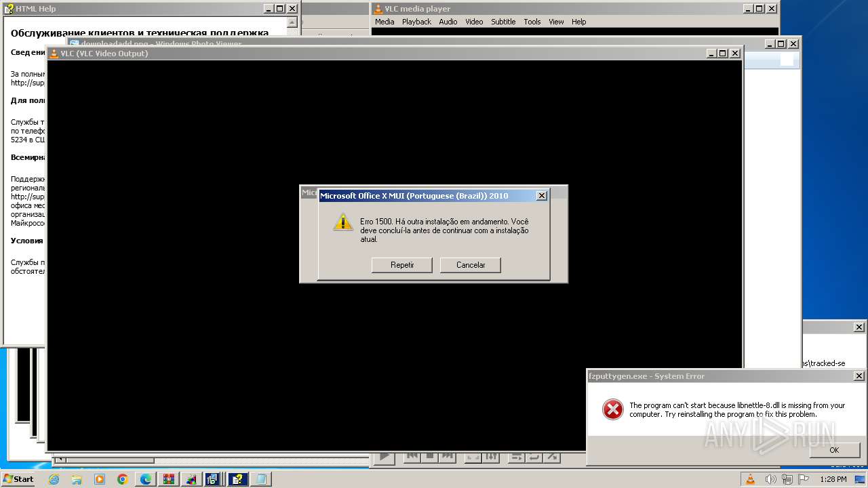
Task: Open the Windows Start menu
Action: tap(18, 479)
